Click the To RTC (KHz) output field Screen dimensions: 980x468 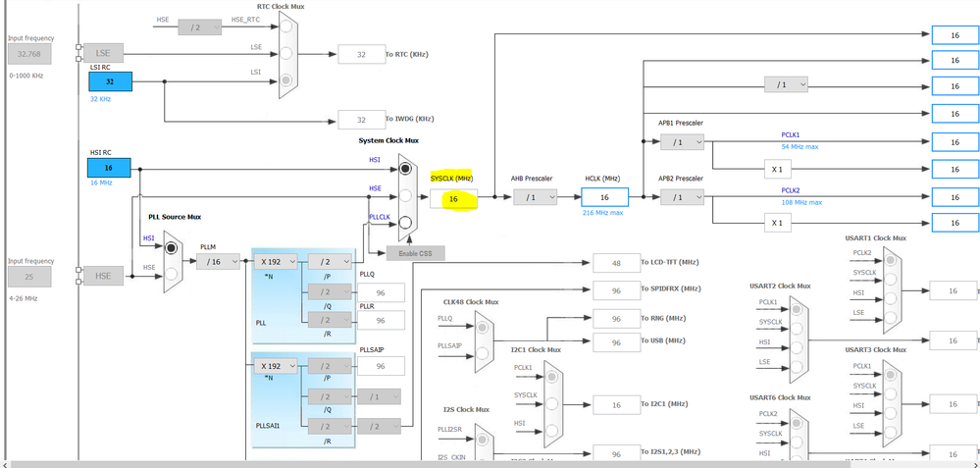pos(361,54)
